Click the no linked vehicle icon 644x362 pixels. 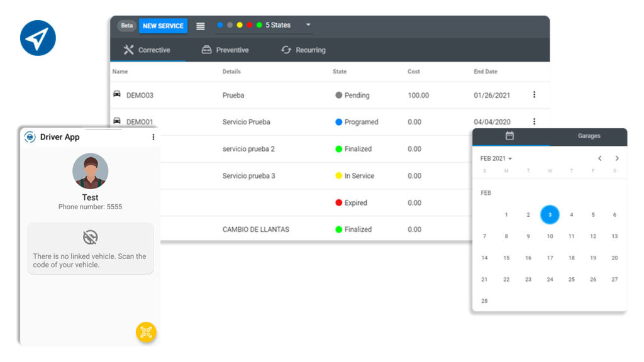[x=91, y=237]
